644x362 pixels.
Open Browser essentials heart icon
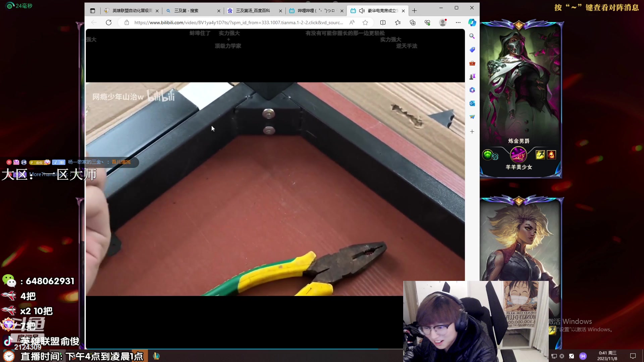pyautogui.click(x=427, y=22)
